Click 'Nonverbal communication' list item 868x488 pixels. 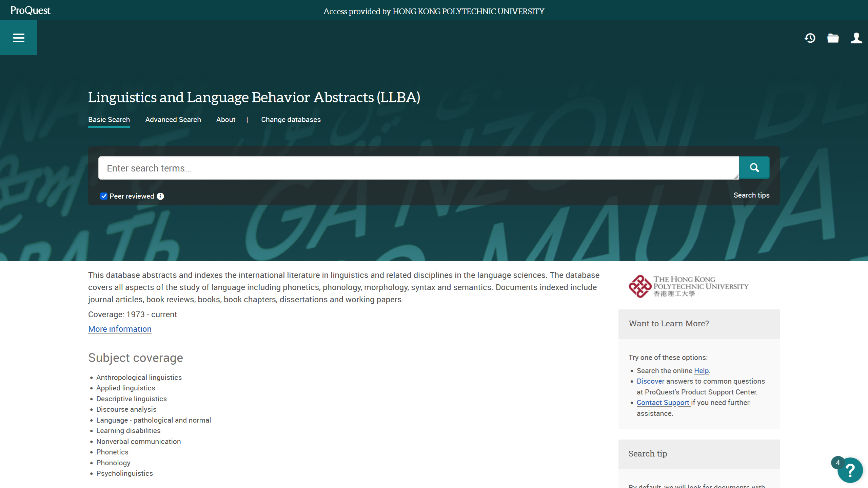tap(138, 442)
